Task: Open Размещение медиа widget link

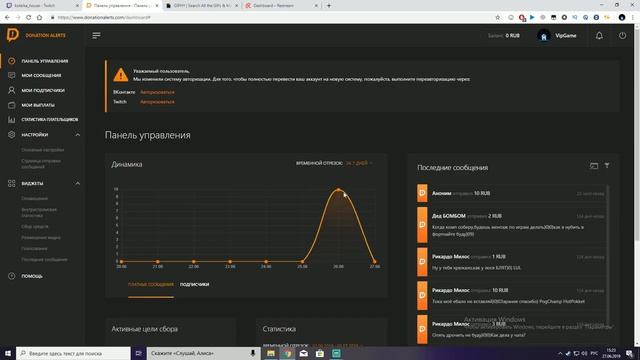Action: click(x=41, y=237)
